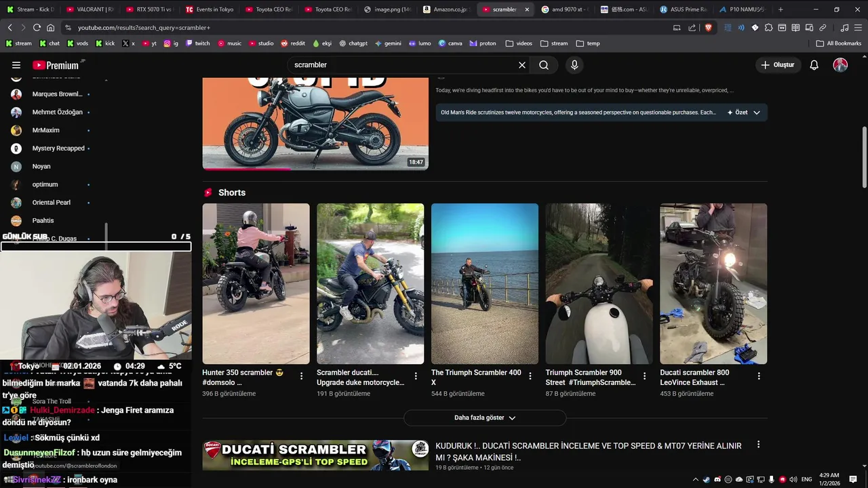Open options for Hunter 350 scrambler short
The image size is (868, 488).
point(302,375)
